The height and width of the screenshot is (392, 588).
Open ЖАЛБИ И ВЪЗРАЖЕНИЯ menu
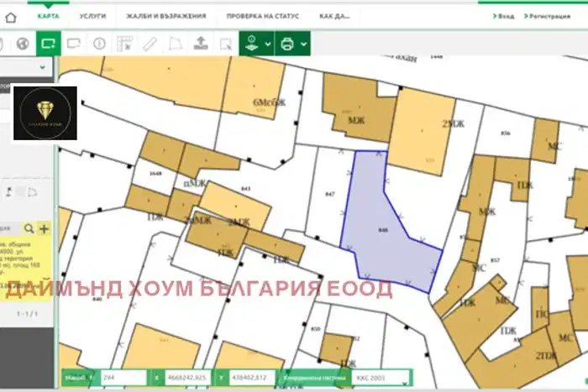(166, 16)
